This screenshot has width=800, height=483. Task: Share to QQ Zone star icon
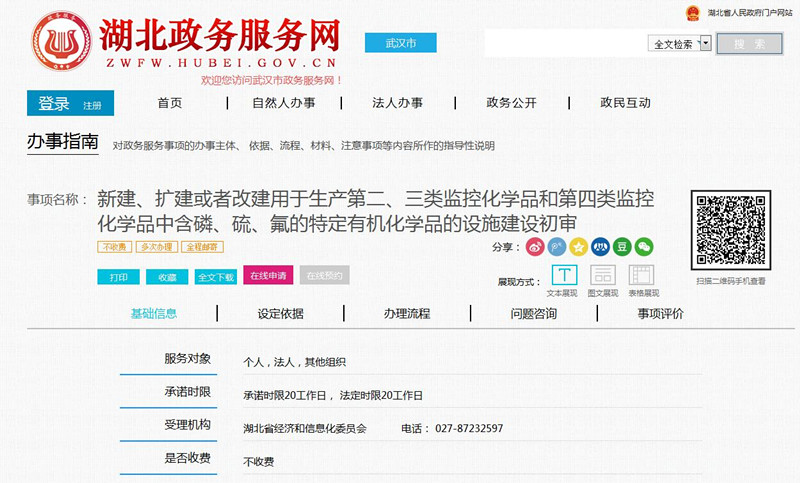[x=579, y=246]
